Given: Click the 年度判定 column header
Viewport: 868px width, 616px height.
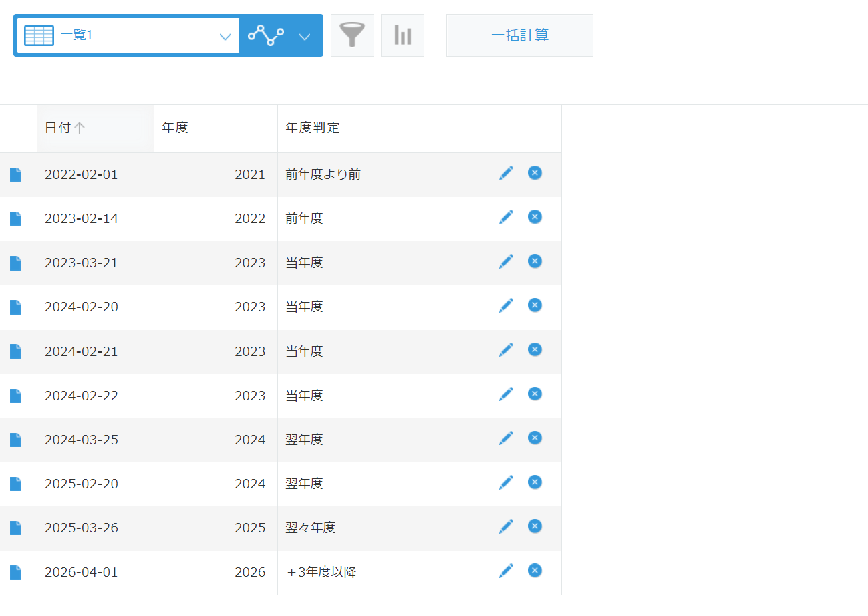Looking at the screenshot, I should 381,128.
